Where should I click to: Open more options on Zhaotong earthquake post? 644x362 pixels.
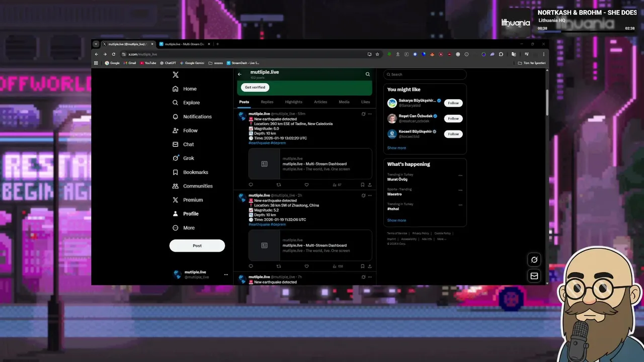tap(370, 196)
